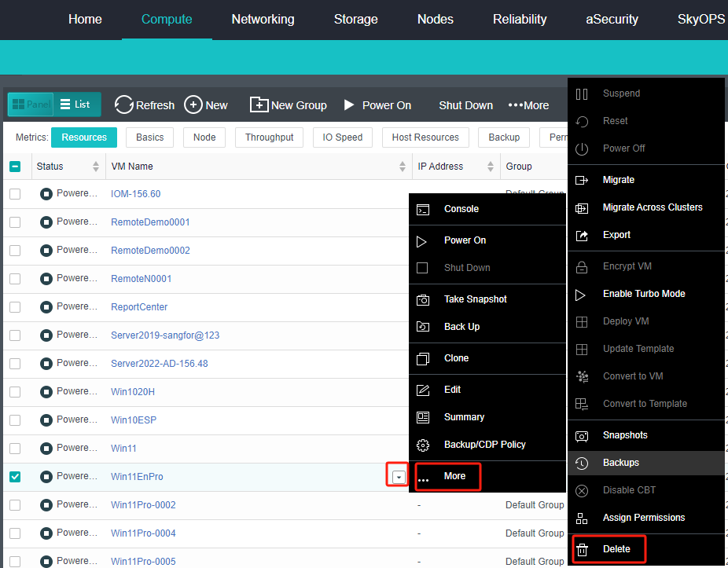Click the Delete trash icon

[582, 549]
